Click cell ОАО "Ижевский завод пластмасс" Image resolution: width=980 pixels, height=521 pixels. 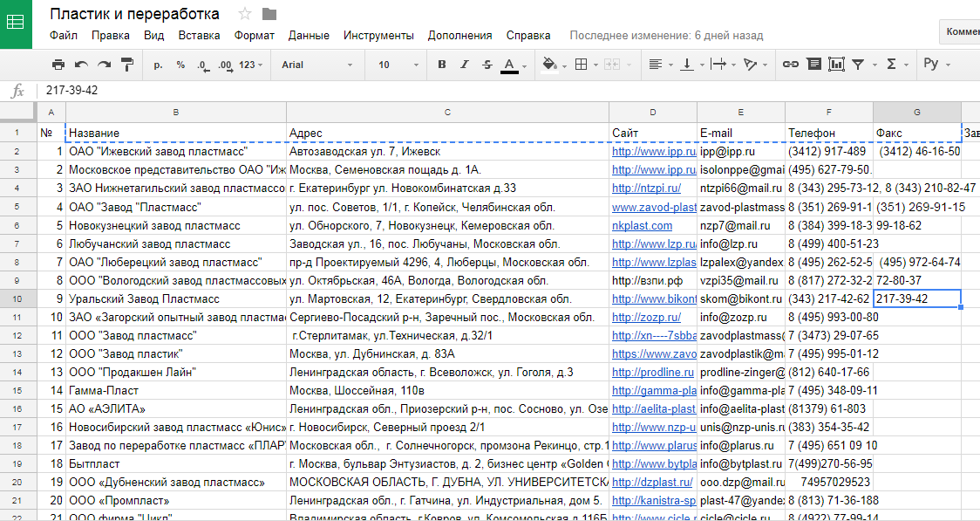(x=175, y=151)
